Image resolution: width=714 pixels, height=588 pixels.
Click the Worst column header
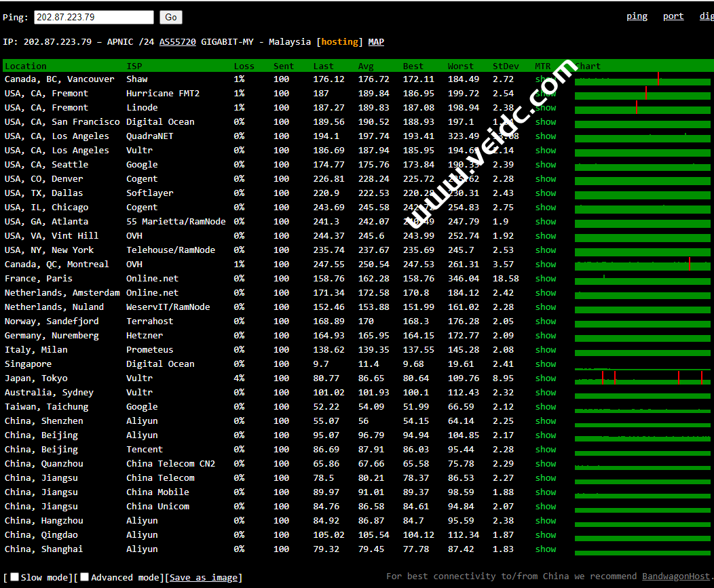(461, 66)
